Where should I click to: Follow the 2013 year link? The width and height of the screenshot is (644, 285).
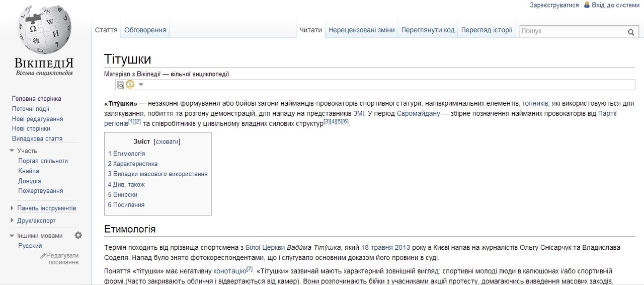click(x=403, y=248)
